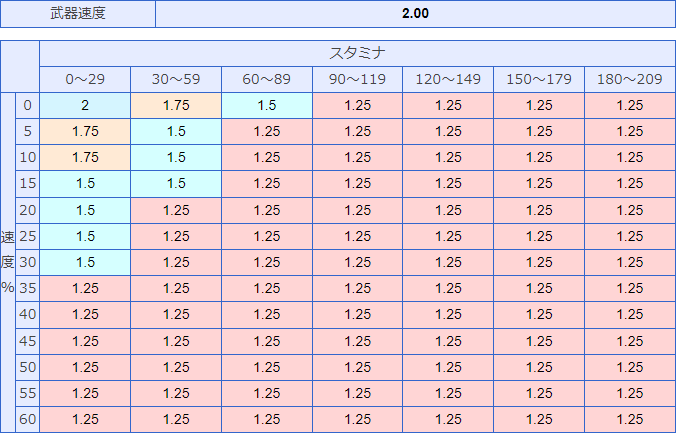Viewport: 676px width, 433px height.
Task: Select the 1.75 cell in speed row 0
Action: pos(176,105)
